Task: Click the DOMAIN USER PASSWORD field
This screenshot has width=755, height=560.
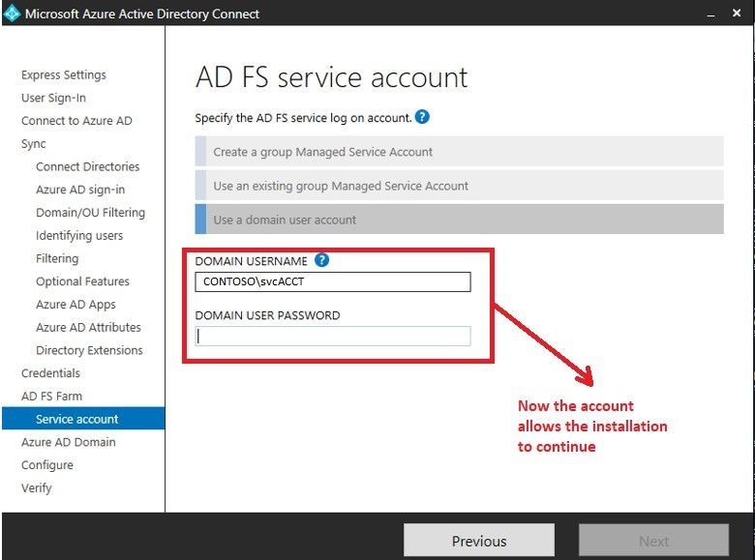Action: pos(333,336)
